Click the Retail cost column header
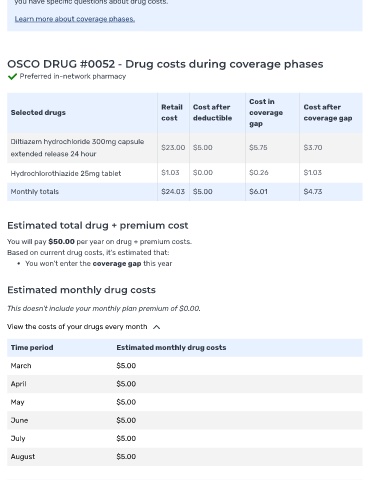Image resolution: width=370 pixels, height=480 pixels. click(172, 113)
